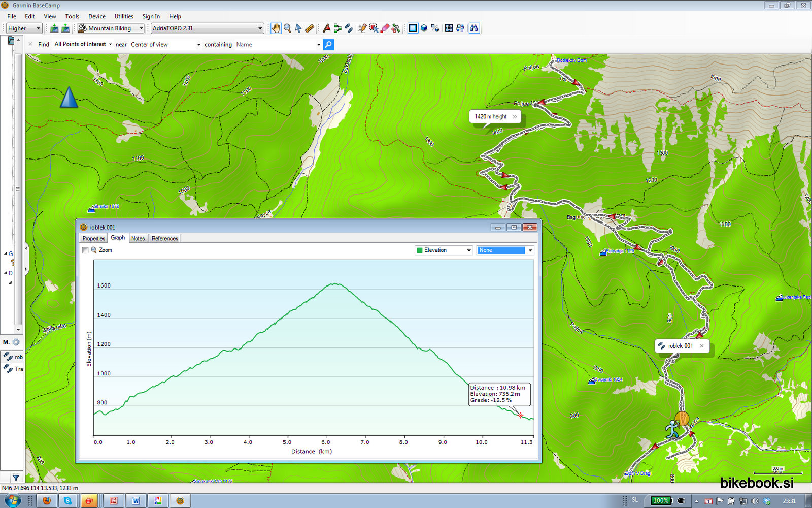
Task: Open the View menu
Action: [x=50, y=16]
